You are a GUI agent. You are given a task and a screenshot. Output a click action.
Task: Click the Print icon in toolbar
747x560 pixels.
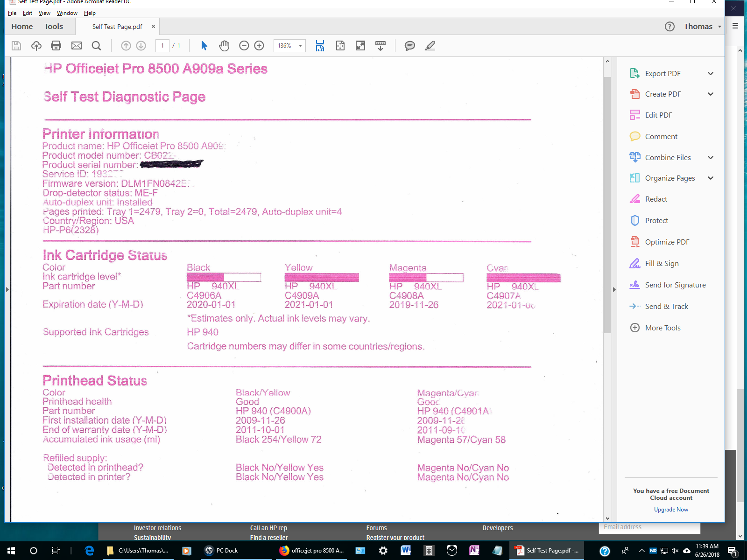(x=56, y=46)
